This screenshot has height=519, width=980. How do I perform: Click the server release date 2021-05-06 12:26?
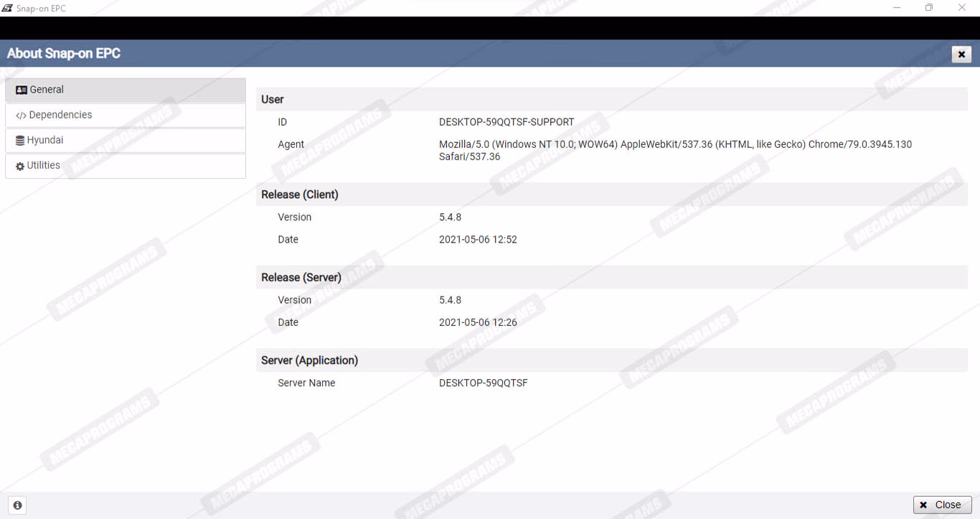tap(478, 322)
